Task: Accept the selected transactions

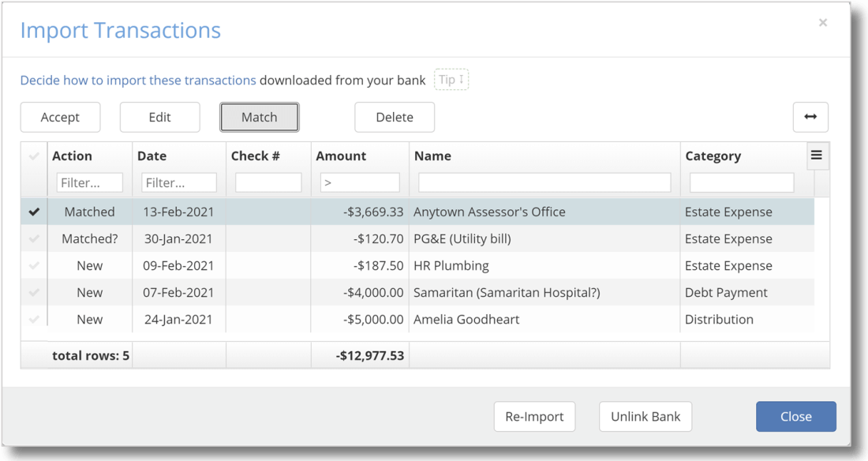Action: coord(61,116)
